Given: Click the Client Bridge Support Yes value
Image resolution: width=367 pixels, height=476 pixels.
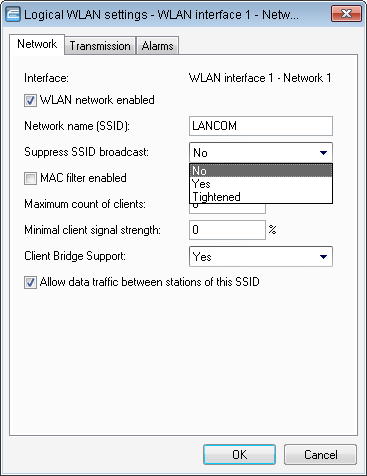Looking at the screenshot, I should click(x=202, y=257).
